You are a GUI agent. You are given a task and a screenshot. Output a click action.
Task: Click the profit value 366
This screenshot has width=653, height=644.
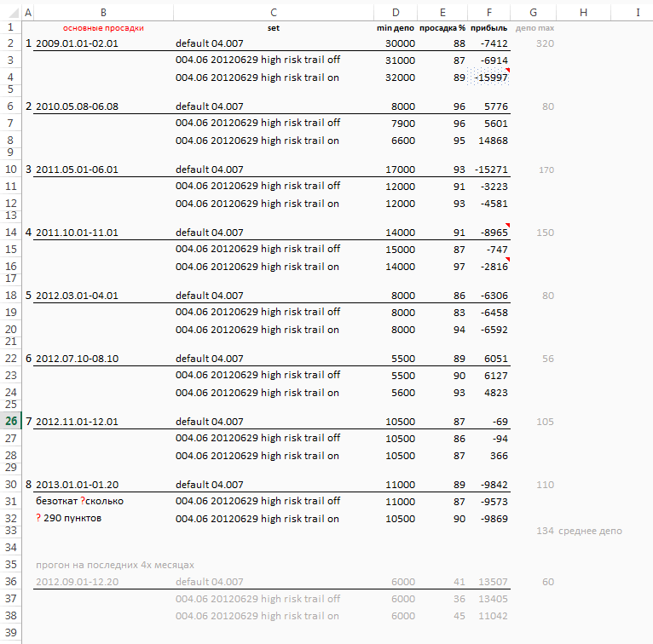tap(499, 456)
